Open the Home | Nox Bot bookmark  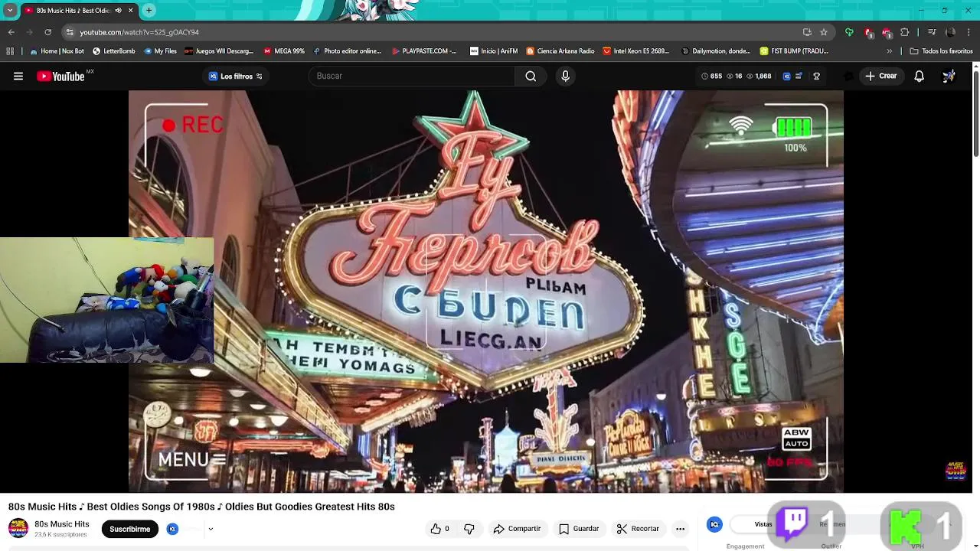tap(57, 51)
